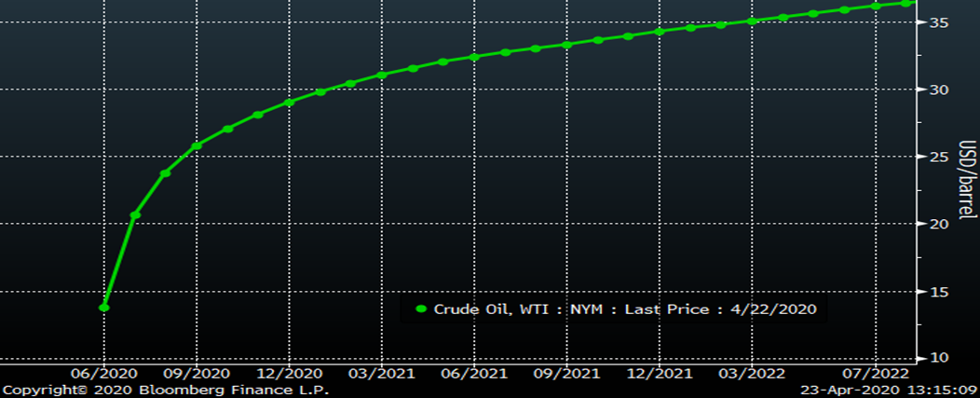Viewport: 980px width, 398px height.
Task: Click the curve data point at 03/2021
Action: [382, 75]
